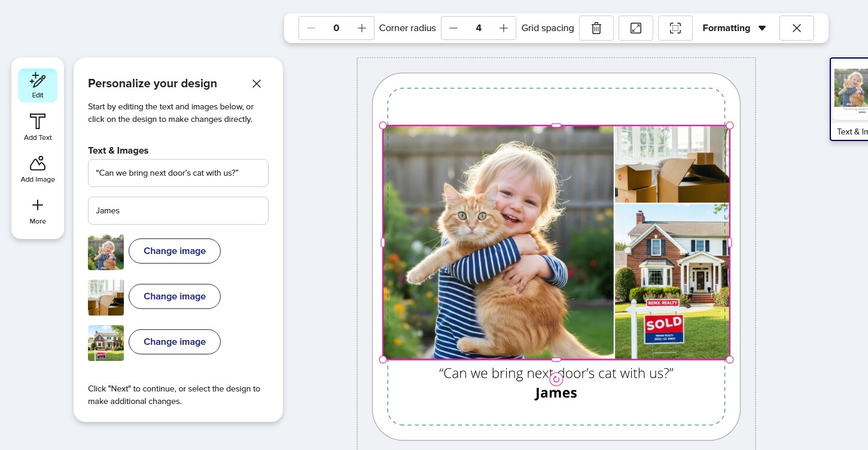The width and height of the screenshot is (868, 450).
Task: Click the top-middle edge resize handle
Action: pos(556,125)
